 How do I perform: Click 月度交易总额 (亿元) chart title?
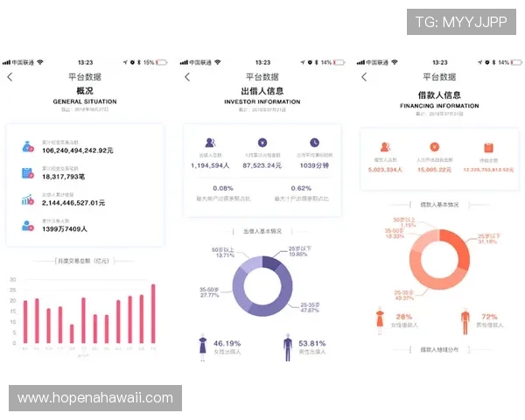tap(83, 261)
